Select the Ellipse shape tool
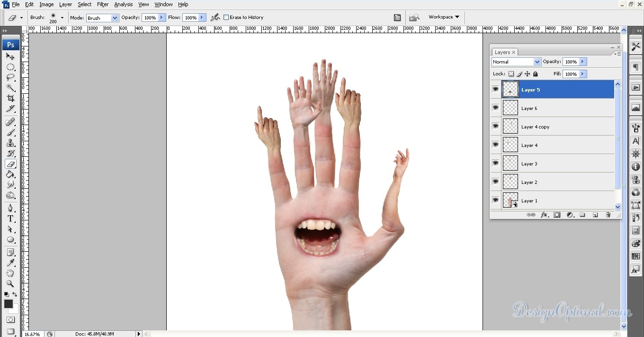 click(10, 239)
